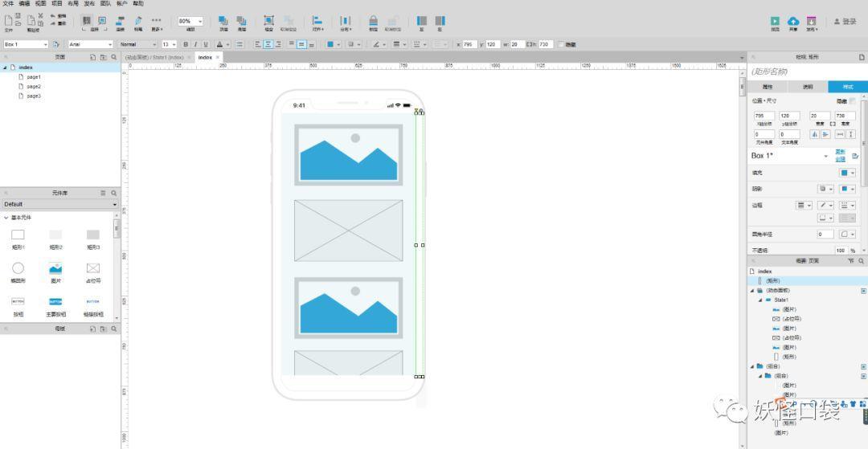Click the publish download icon
This screenshot has height=449, width=868.
tap(812, 22)
